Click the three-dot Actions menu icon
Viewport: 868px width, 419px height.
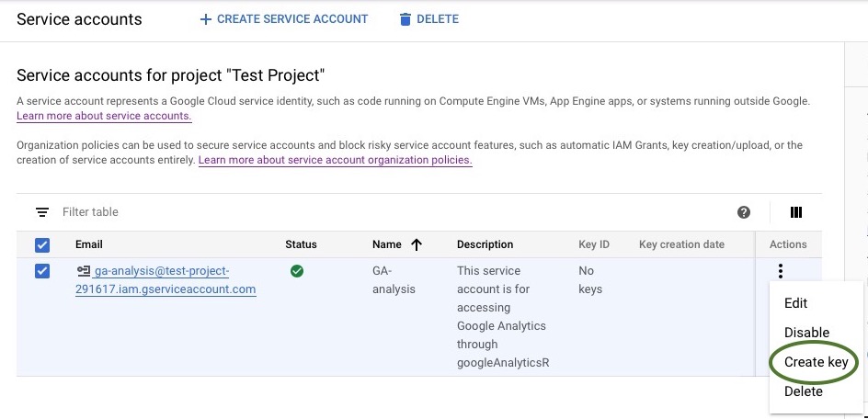[x=781, y=271]
